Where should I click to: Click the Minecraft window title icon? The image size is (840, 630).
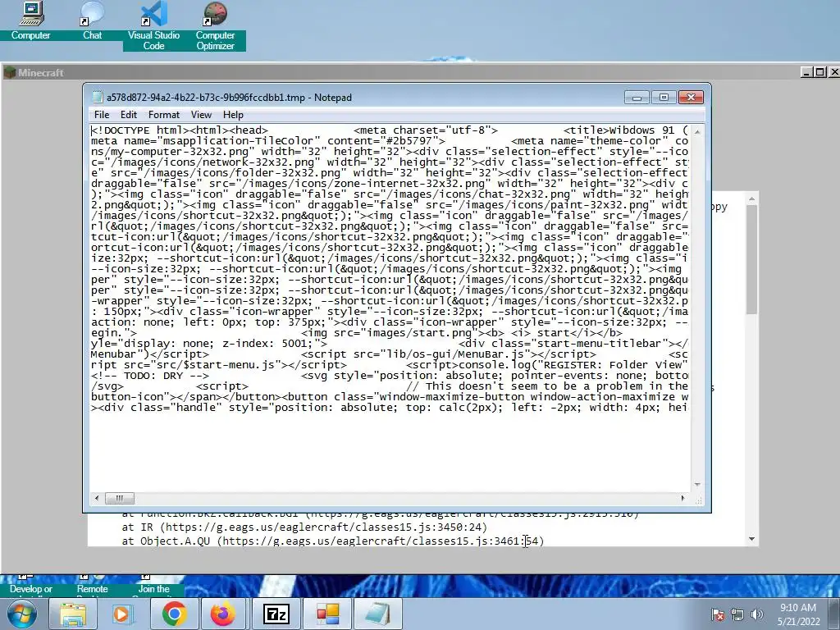click(9, 72)
